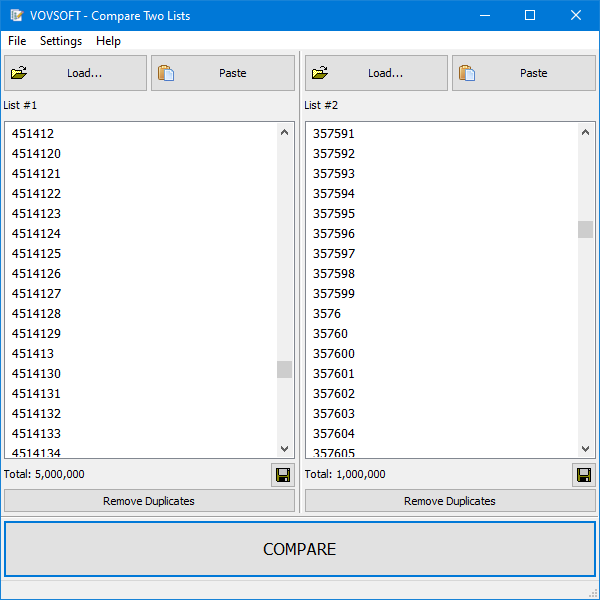Viewport: 600px width, 600px height.
Task: Click List #1 scrollbar down arrow
Action: point(285,449)
